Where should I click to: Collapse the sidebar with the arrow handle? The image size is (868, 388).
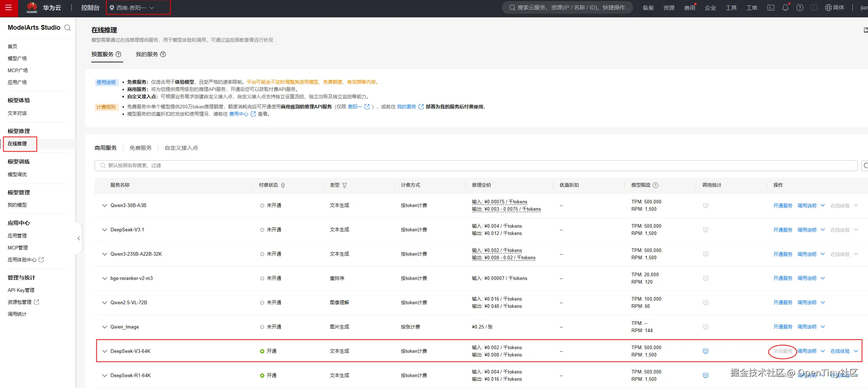pos(79,238)
